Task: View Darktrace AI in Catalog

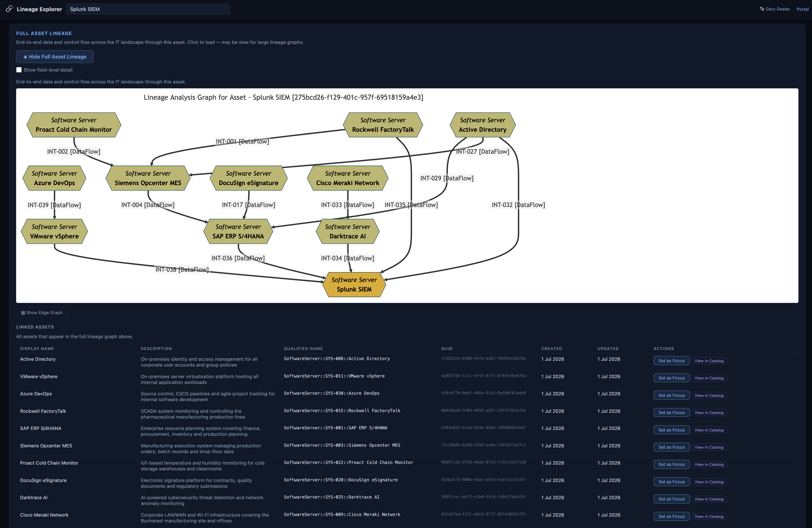Action: [709, 499]
